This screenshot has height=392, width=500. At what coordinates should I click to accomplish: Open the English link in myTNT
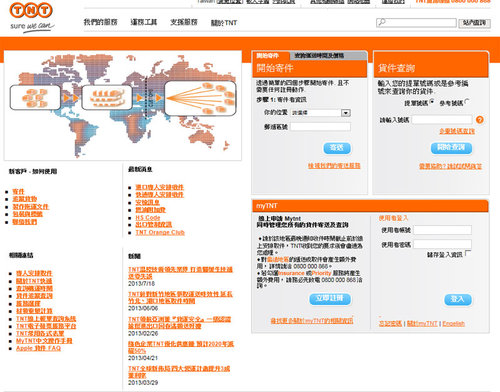click(453, 323)
